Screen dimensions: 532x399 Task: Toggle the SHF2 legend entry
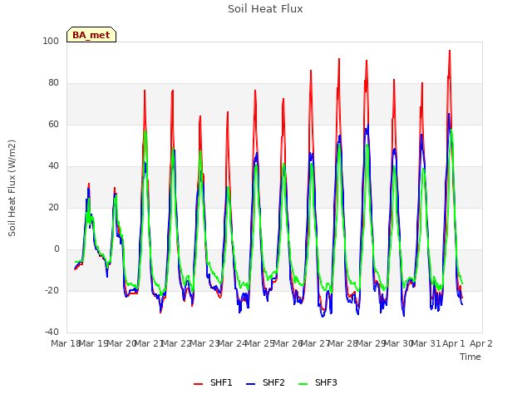pos(265,382)
